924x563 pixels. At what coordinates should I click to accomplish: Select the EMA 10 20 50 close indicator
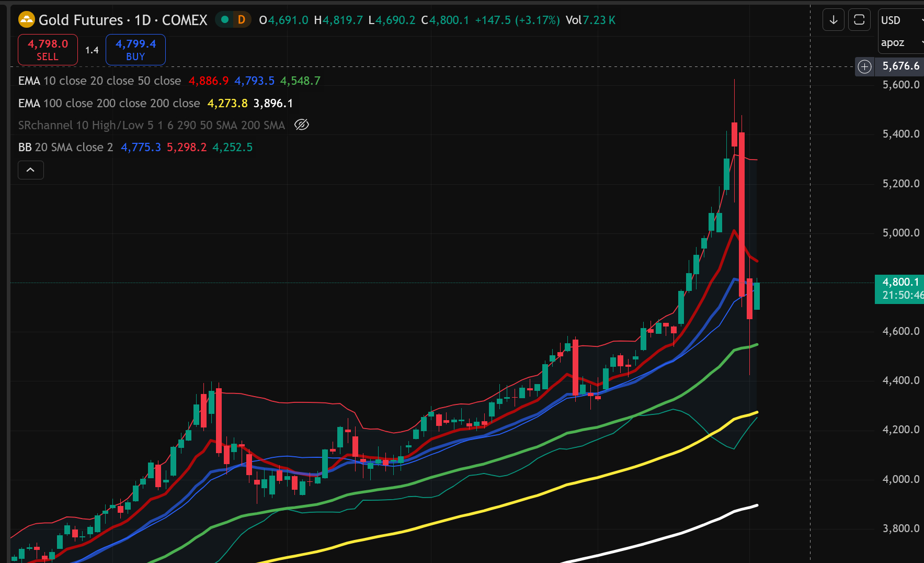click(x=99, y=81)
